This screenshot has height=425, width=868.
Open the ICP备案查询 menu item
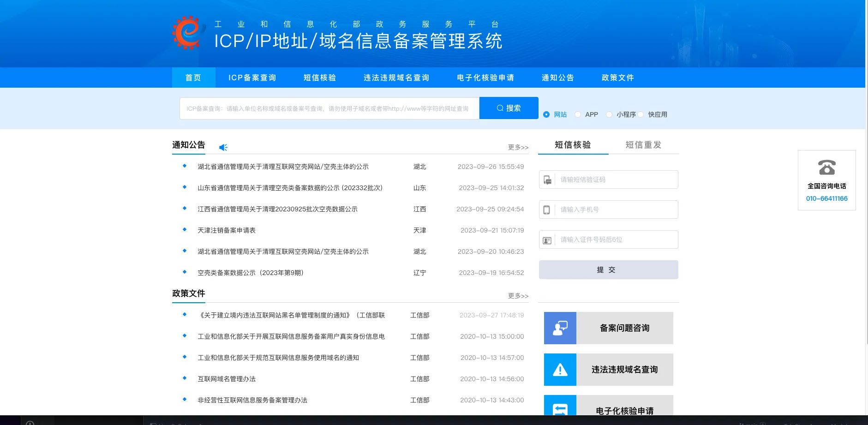click(x=252, y=77)
